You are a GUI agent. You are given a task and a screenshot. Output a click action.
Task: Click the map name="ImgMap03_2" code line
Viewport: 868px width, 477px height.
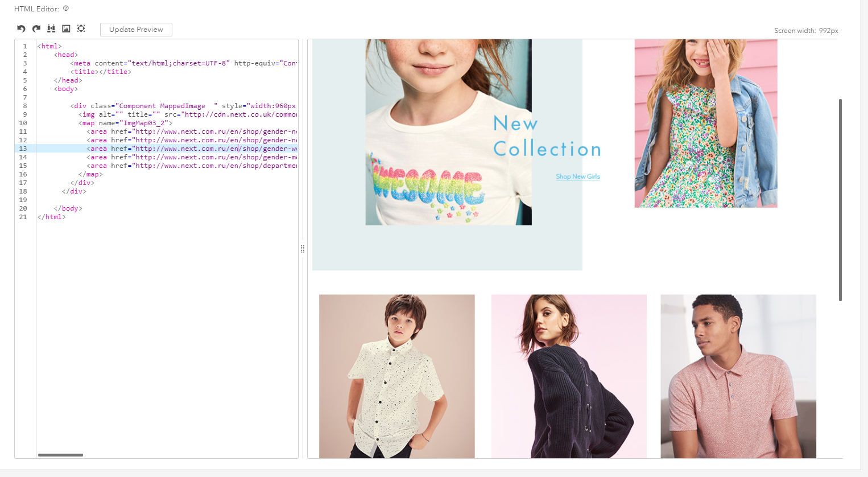(126, 123)
